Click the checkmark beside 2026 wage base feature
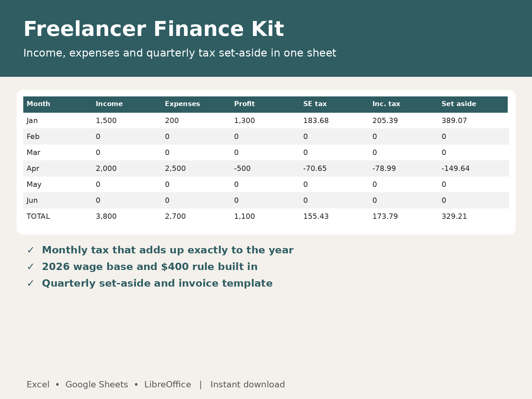Screen dimensions: 532x399 click(x=31, y=267)
